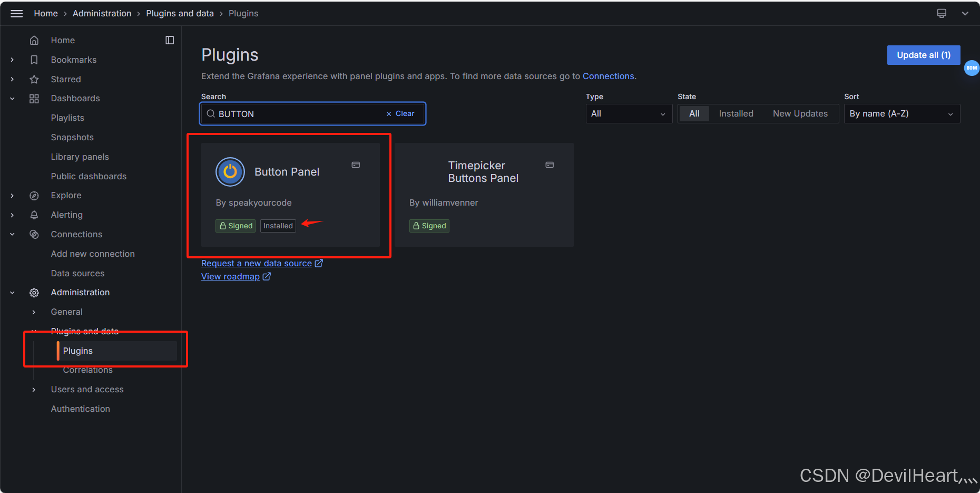Clear the BUTTON search text
Viewport: 980px width, 493px height.
coord(400,113)
